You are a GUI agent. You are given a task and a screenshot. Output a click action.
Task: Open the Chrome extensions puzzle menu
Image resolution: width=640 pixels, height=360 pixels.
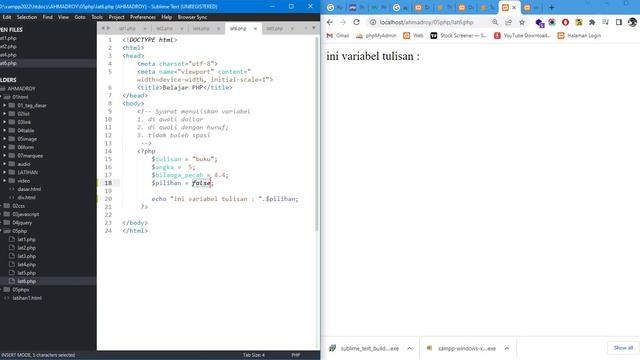592,22
